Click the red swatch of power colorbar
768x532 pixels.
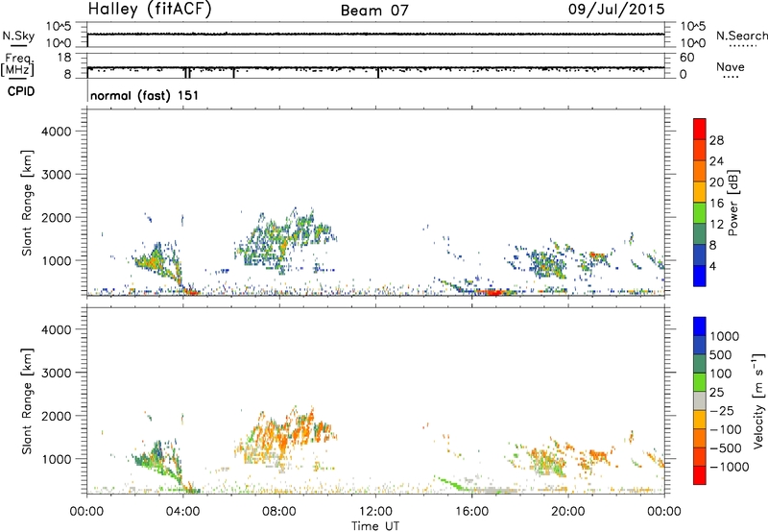[700, 129]
